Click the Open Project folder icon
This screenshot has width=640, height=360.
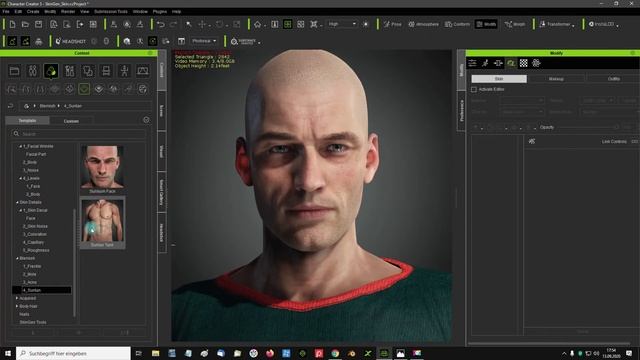(x=25, y=24)
